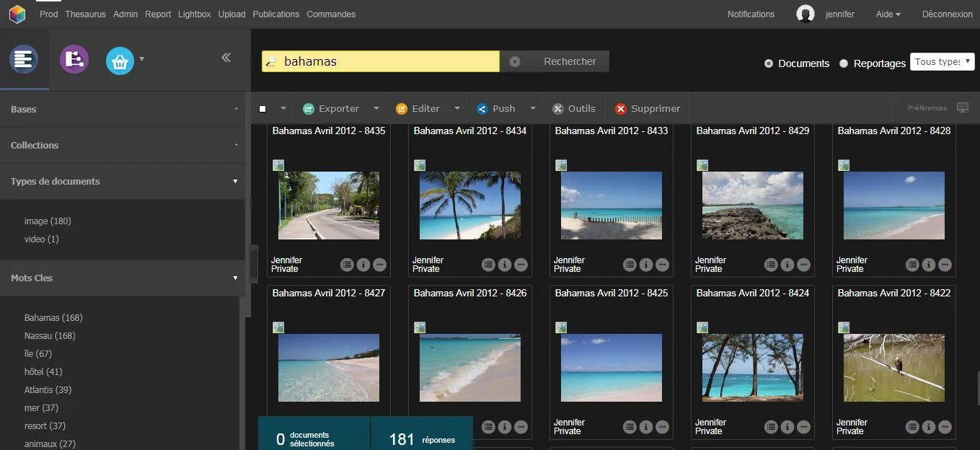980x450 pixels.
Task: Open the basket dropdown arrow
Action: tap(142, 59)
